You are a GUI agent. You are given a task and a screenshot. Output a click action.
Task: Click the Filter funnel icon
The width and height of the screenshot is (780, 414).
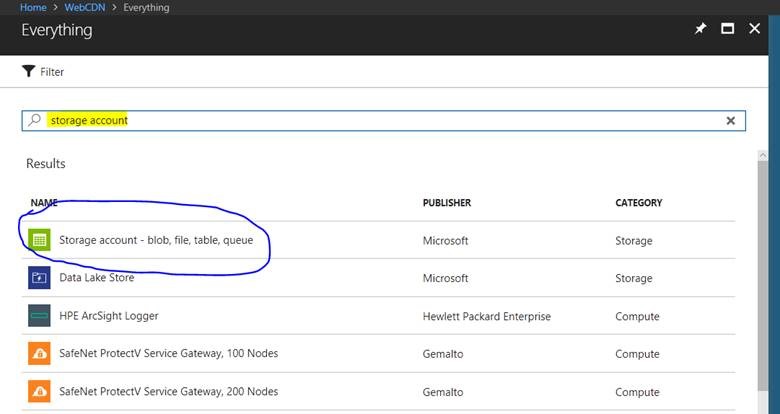tap(28, 71)
